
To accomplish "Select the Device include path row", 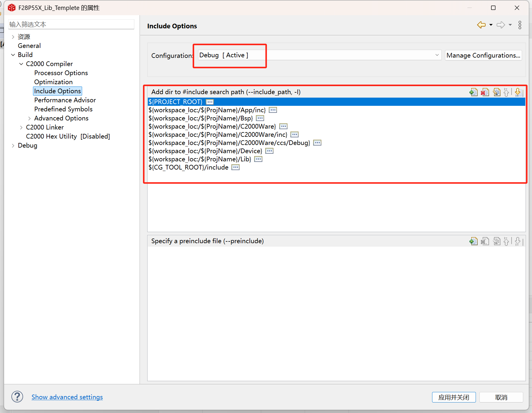I will pyautogui.click(x=337, y=151).
